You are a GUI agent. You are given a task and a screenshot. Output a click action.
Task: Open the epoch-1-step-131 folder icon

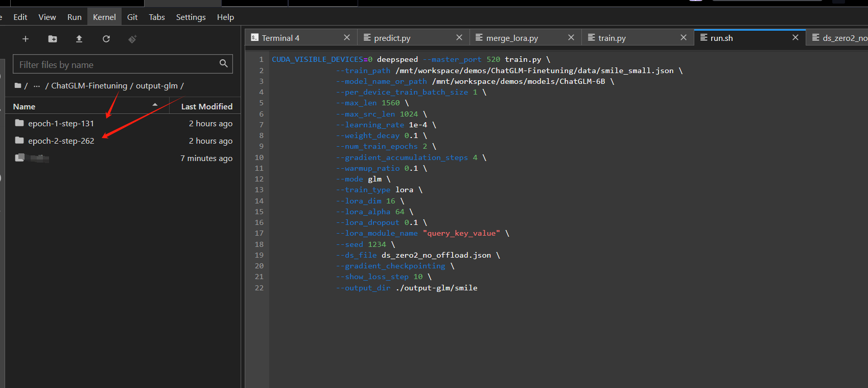pos(19,123)
